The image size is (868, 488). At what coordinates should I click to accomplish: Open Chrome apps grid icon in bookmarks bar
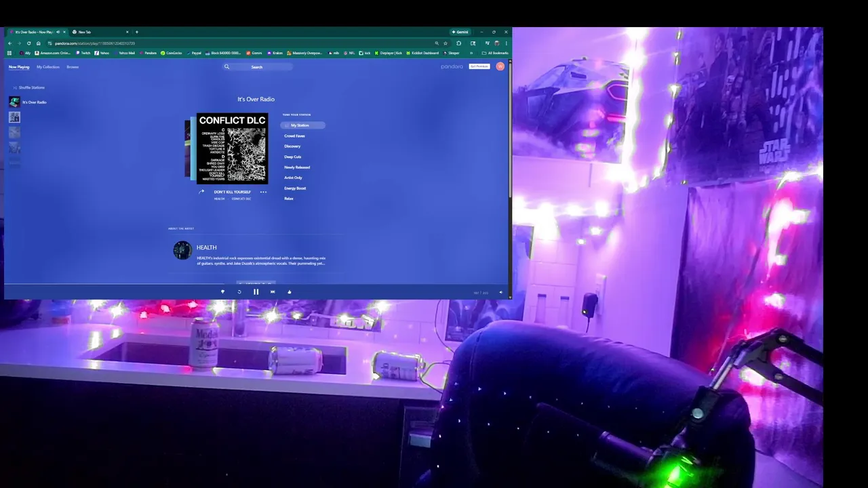coord(9,53)
